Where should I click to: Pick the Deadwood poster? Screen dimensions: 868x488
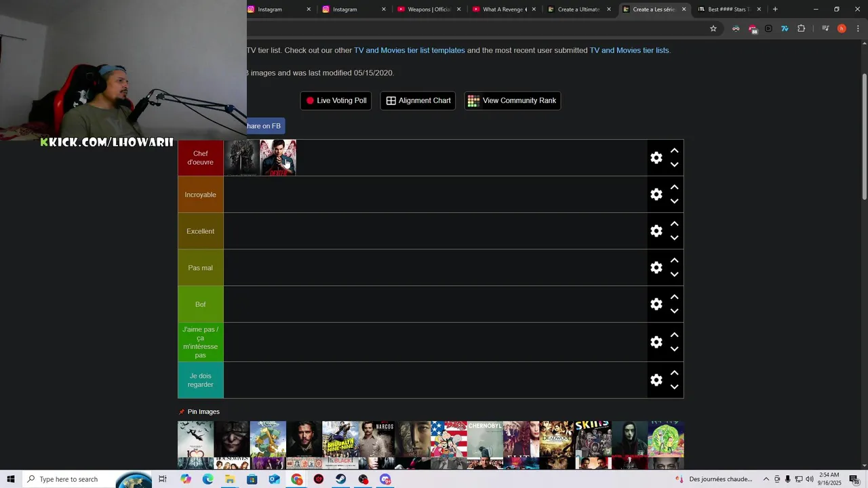click(557, 439)
